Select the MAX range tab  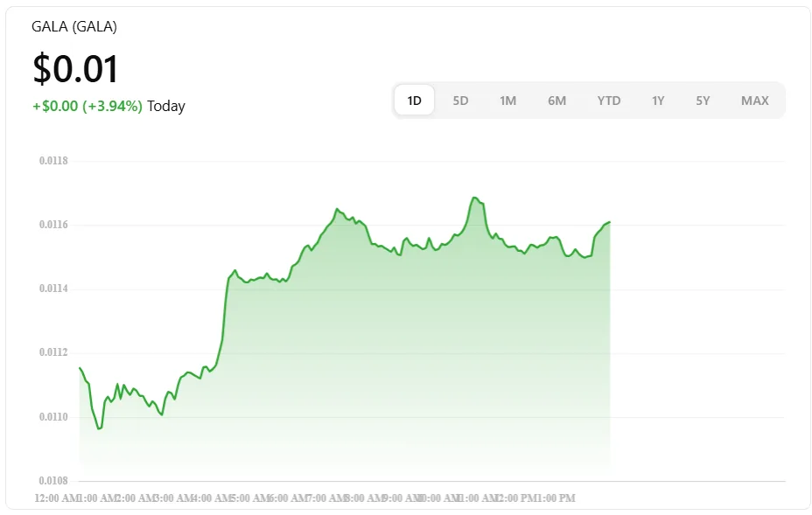point(754,101)
